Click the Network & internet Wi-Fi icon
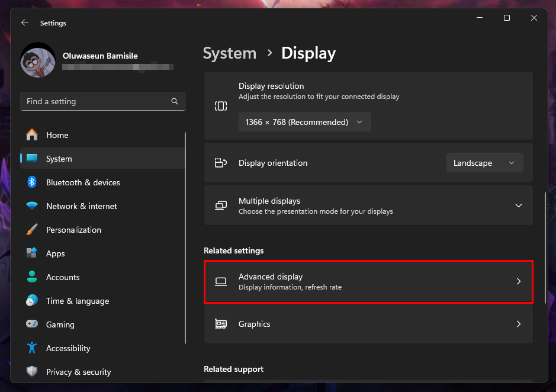This screenshot has width=556, height=392. (32, 206)
